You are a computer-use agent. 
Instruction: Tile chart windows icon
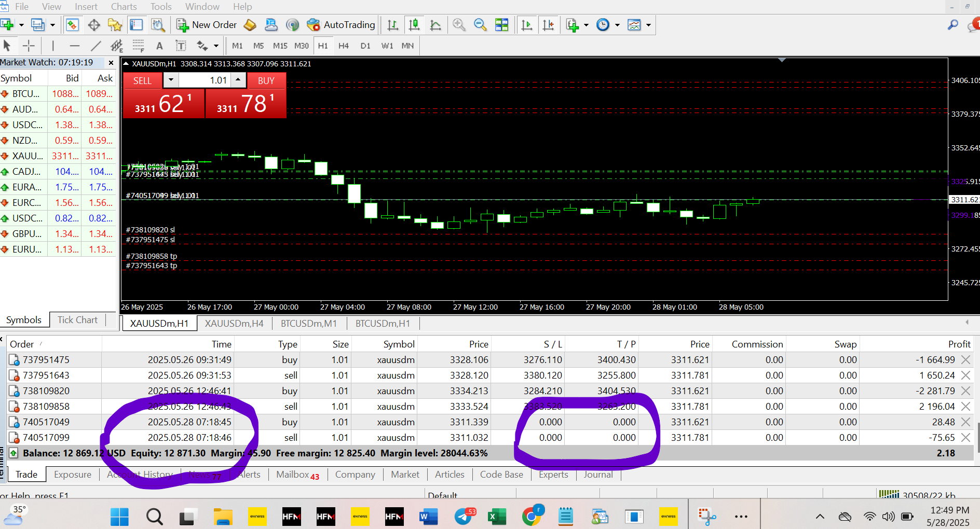coord(502,24)
